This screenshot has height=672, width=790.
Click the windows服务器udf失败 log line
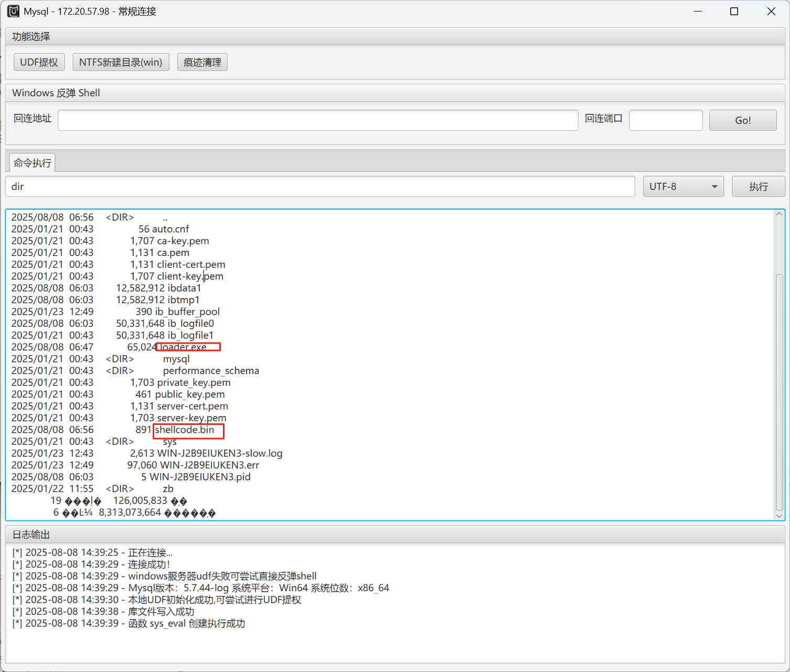pos(164,576)
